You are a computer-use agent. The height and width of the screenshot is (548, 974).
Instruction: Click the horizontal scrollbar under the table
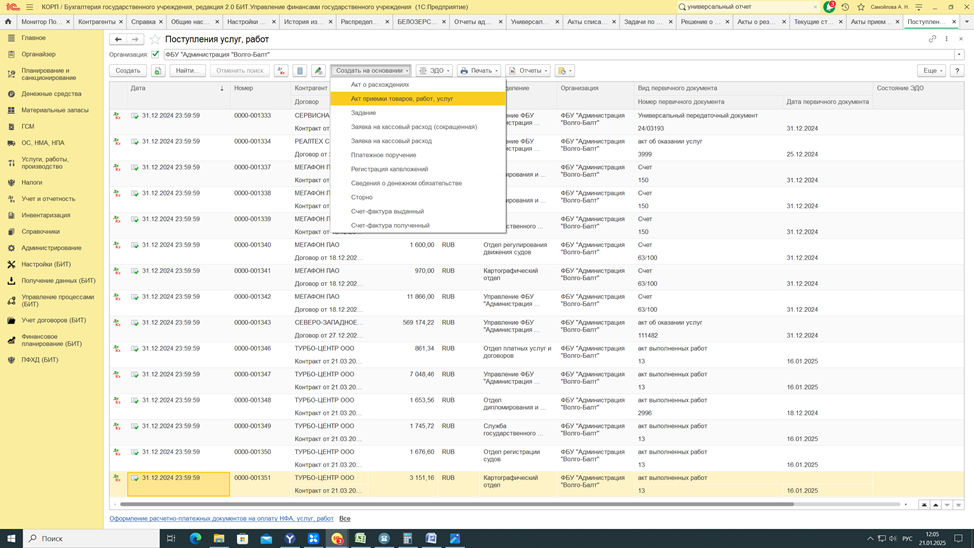click(x=457, y=504)
